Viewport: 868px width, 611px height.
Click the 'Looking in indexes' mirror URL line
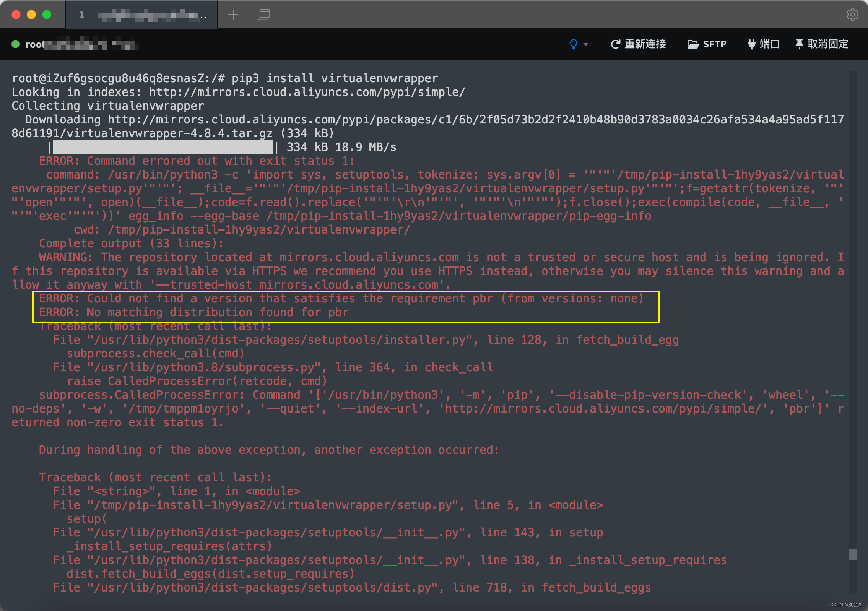(239, 92)
